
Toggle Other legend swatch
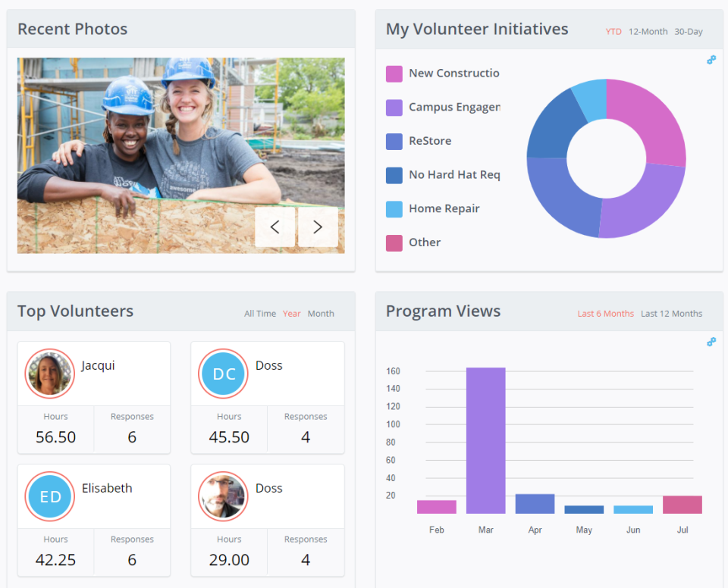coord(394,243)
